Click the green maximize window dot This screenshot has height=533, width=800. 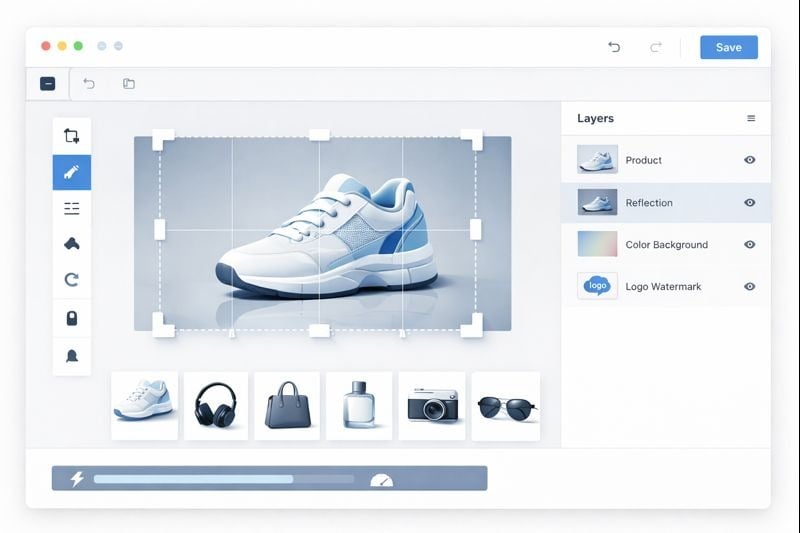point(78,46)
